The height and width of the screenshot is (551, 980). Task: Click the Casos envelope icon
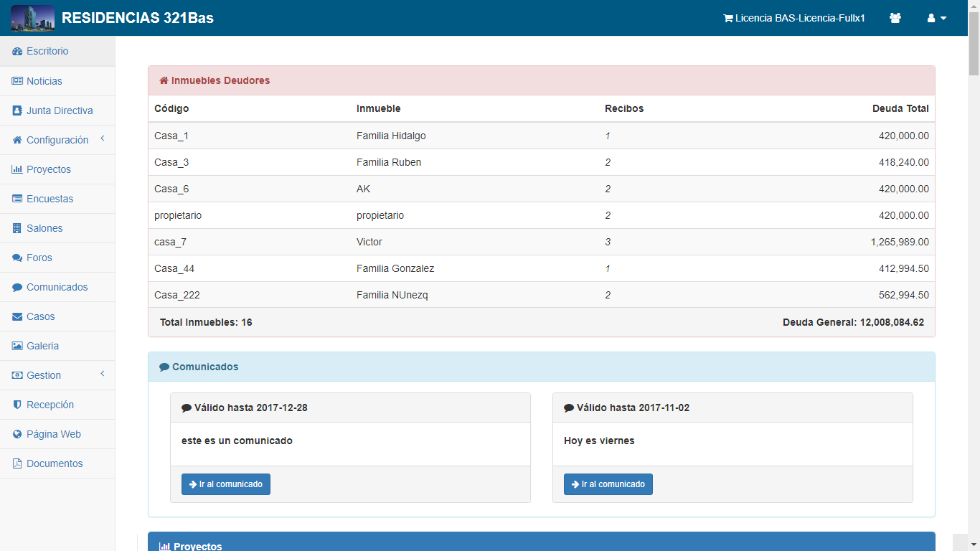tap(17, 316)
